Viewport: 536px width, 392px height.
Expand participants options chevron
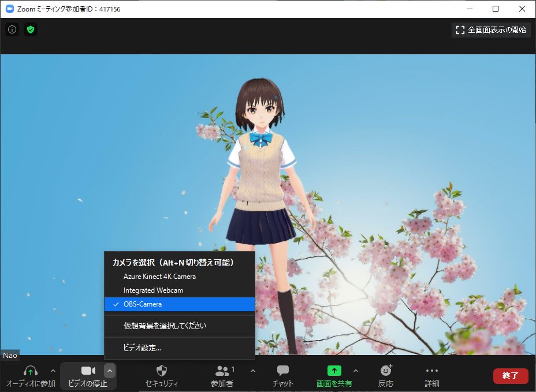click(x=253, y=371)
